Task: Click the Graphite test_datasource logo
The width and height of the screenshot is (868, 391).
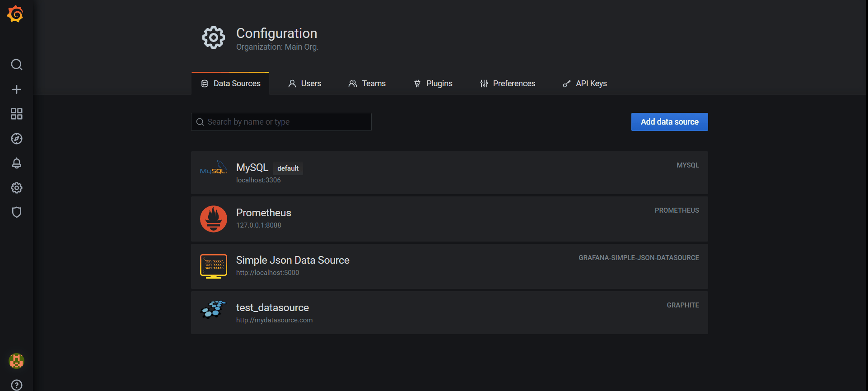Action: [x=214, y=309]
